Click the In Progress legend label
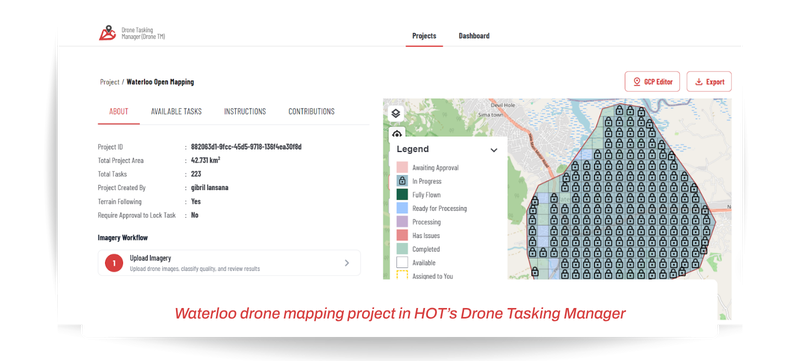 coord(427,181)
